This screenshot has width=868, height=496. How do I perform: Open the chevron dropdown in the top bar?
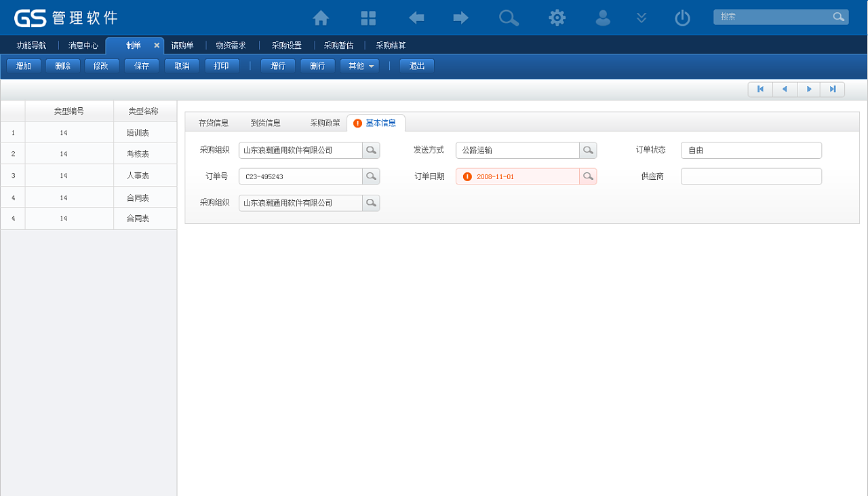point(641,18)
